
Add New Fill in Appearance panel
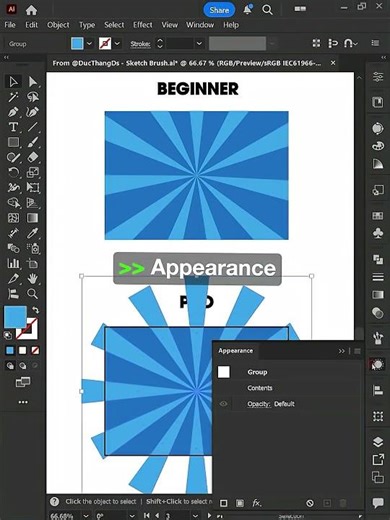pyautogui.click(x=240, y=503)
